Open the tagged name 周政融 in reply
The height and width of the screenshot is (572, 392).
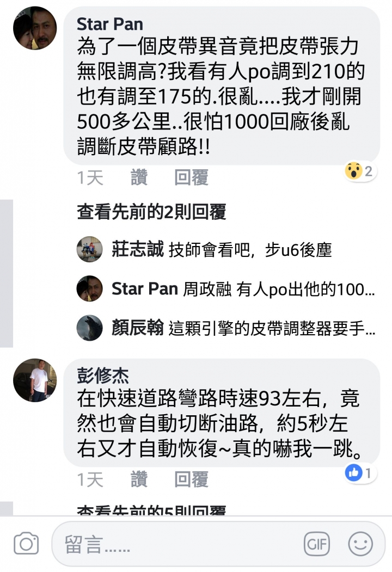click(x=207, y=290)
